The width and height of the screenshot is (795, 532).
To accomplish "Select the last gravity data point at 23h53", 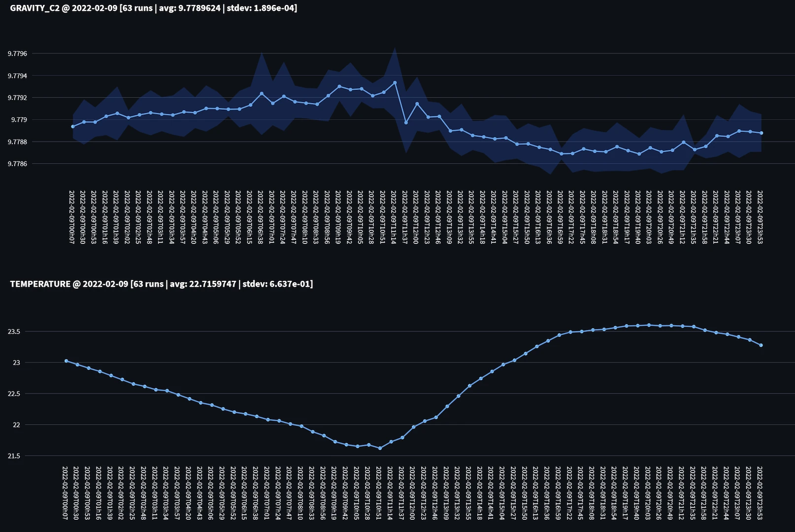I will click(x=762, y=133).
